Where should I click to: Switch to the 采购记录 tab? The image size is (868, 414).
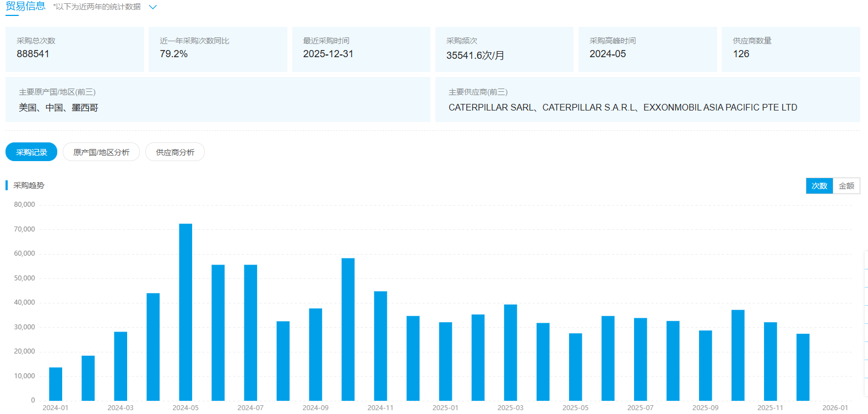tap(31, 152)
